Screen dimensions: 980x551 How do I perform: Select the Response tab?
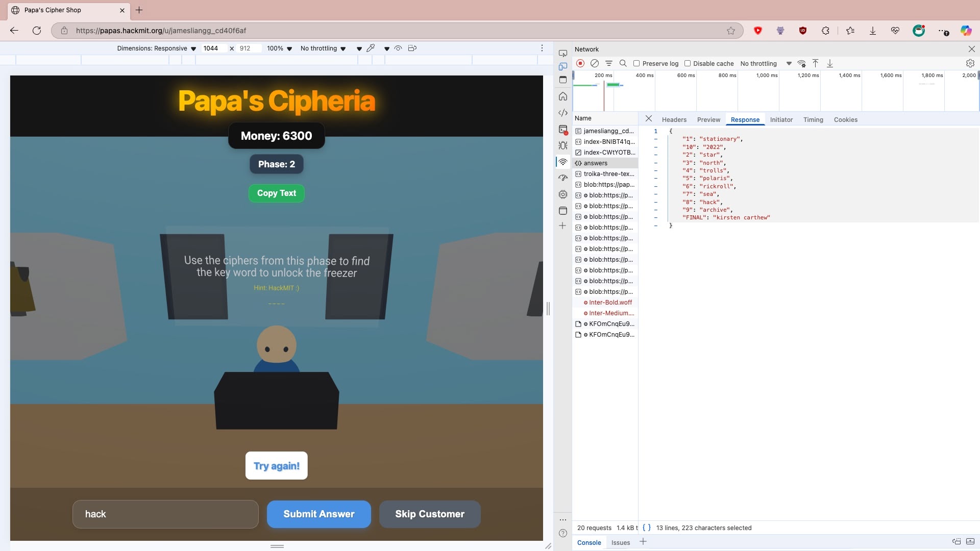[745, 119]
